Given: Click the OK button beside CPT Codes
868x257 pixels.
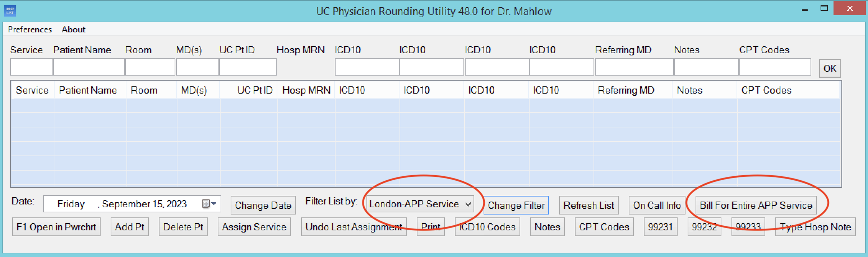Looking at the screenshot, I should 830,68.
